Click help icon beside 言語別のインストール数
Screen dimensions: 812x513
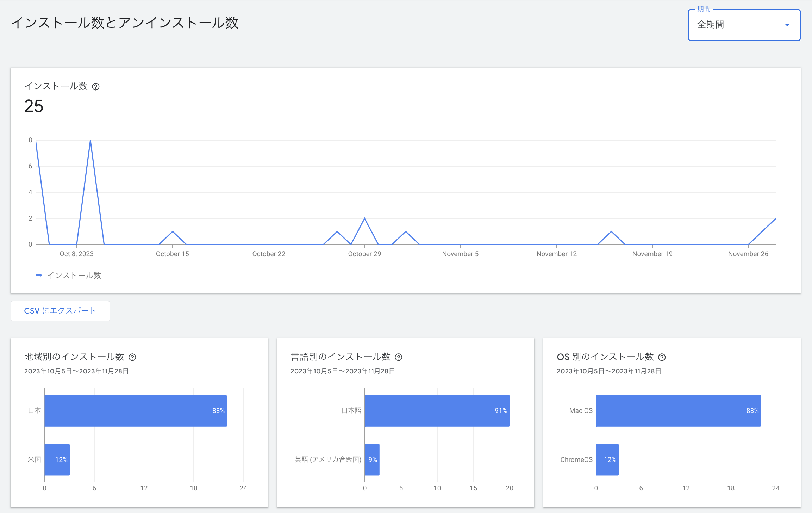coord(399,357)
